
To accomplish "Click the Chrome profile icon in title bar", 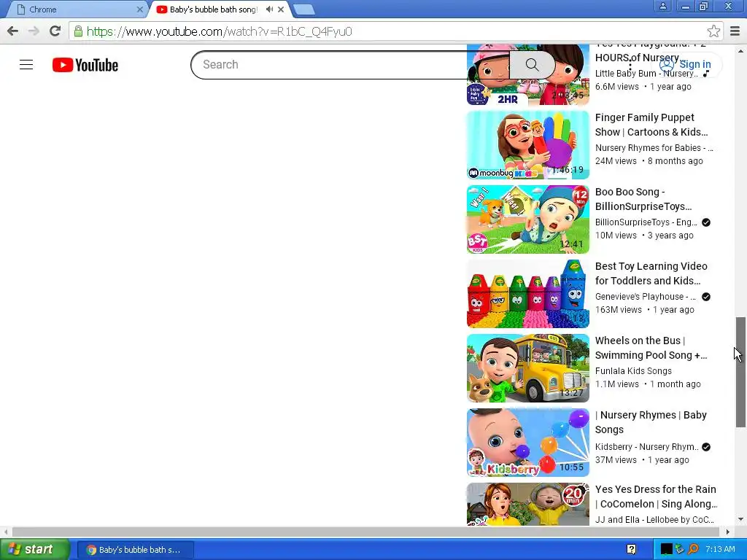I will click(x=662, y=6).
